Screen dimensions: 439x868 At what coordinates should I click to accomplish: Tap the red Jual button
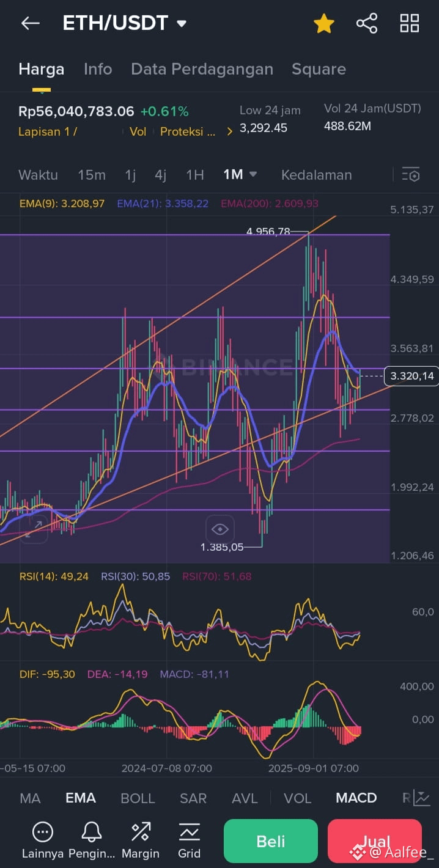(375, 841)
